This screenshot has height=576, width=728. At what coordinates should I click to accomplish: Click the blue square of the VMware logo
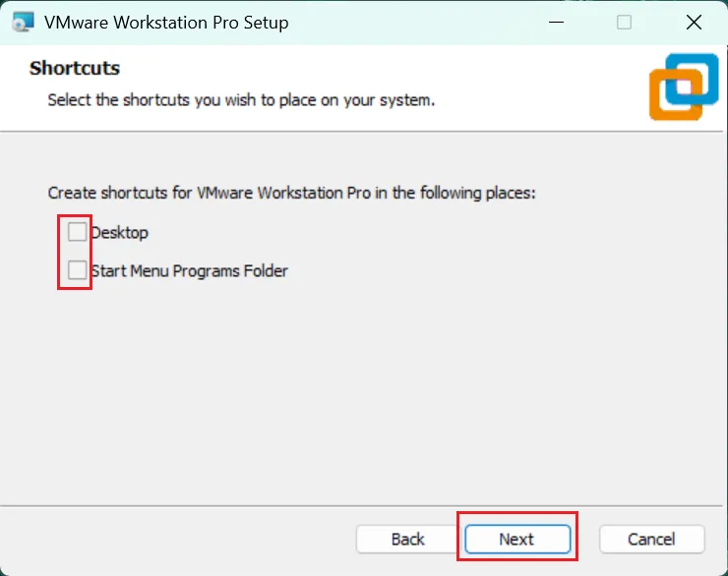click(692, 79)
